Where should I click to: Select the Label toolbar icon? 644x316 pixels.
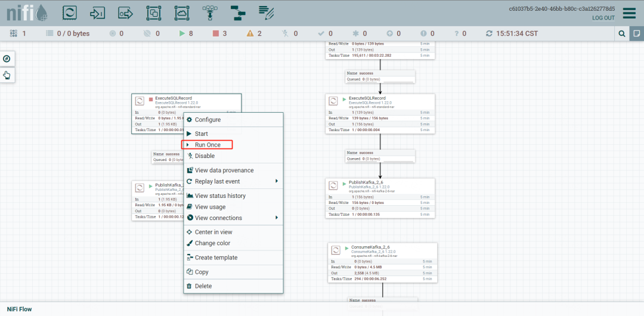pos(266,13)
